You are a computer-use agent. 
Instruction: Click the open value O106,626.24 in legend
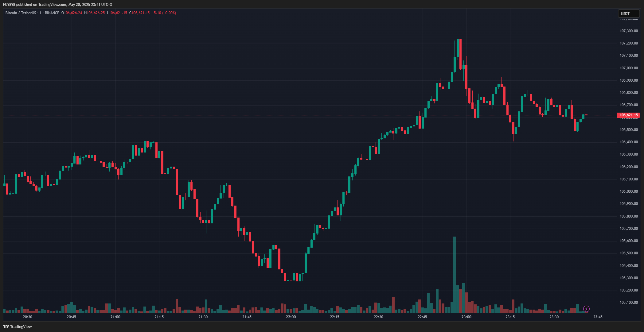point(72,13)
